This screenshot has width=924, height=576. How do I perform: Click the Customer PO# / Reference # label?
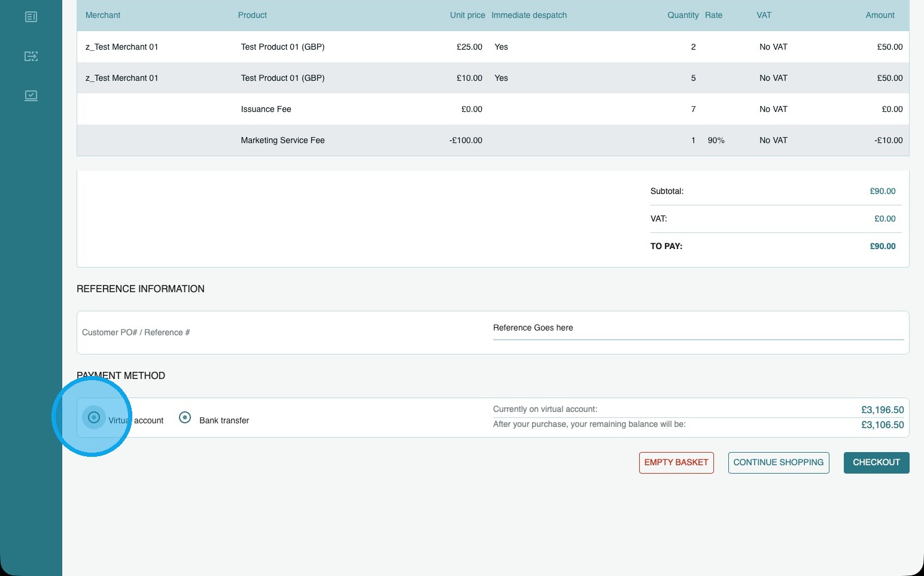[136, 332]
